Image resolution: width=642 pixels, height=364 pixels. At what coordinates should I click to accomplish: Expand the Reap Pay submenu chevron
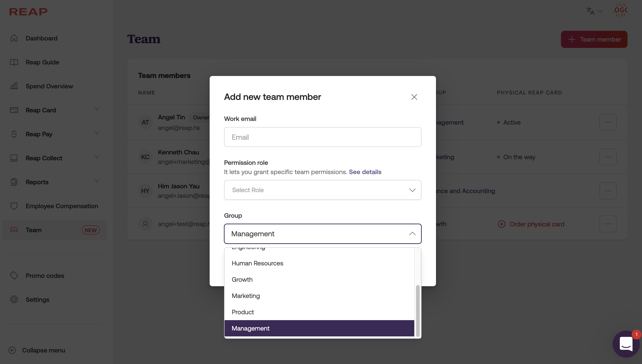pos(97,133)
